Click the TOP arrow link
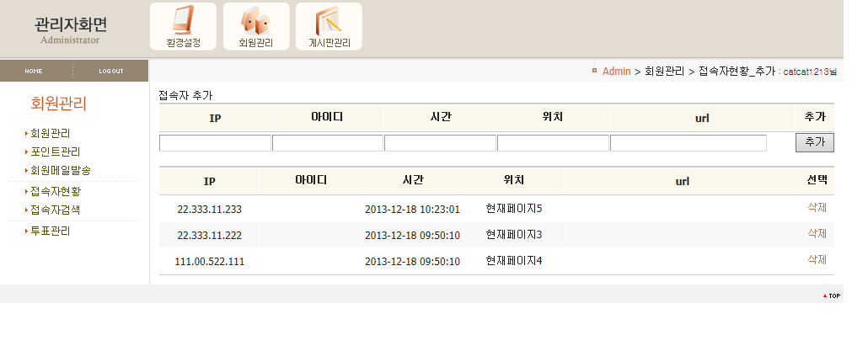 click(831, 295)
